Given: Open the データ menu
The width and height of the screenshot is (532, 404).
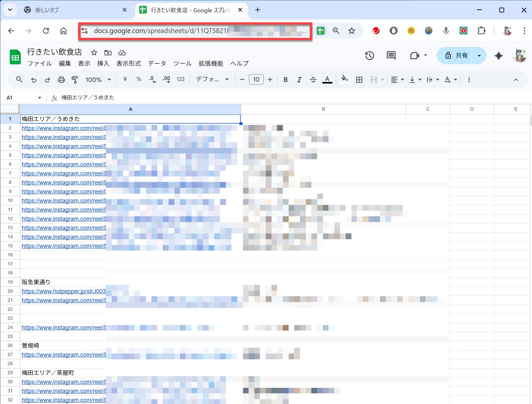Looking at the screenshot, I should (x=157, y=63).
